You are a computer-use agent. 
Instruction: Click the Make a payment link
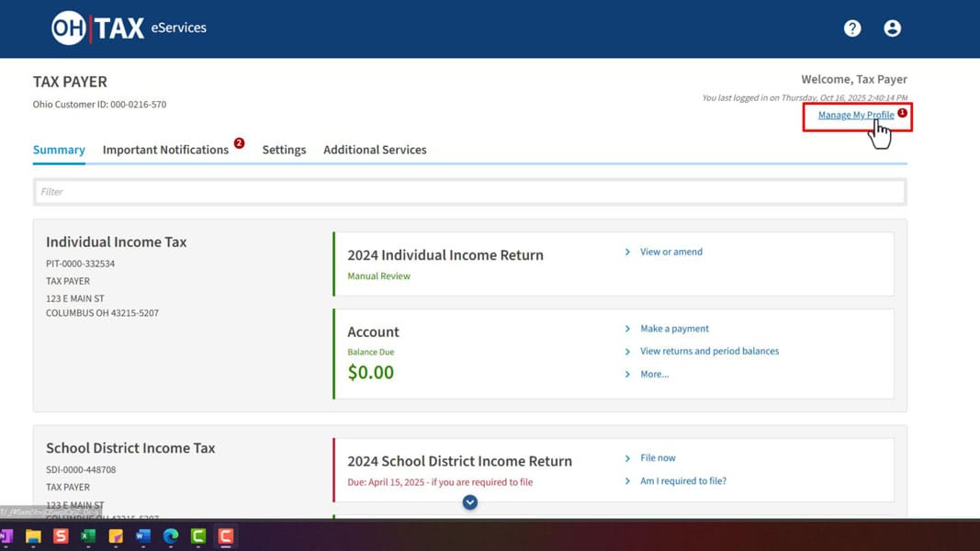tap(674, 329)
